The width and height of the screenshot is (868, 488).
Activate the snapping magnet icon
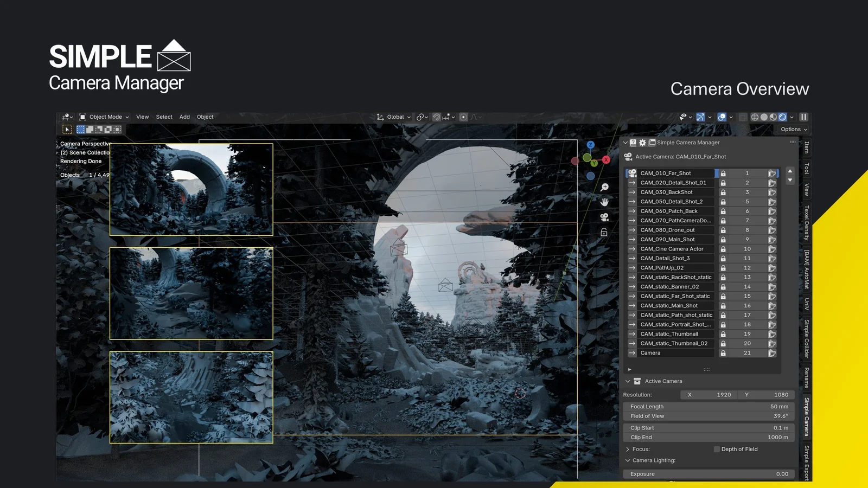[437, 117]
